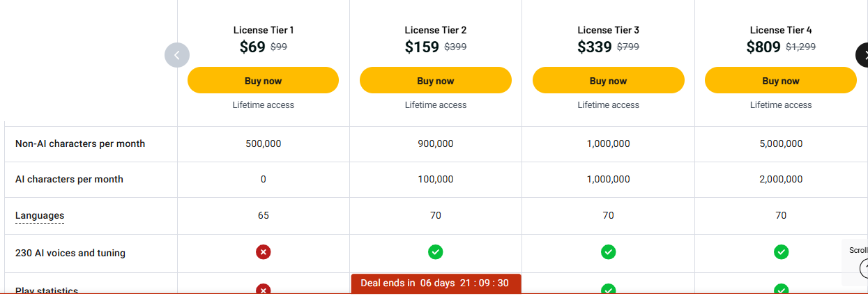Click the AI characters per month label
The height and width of the screenshot is (296, 868).
tap(69, 180)
